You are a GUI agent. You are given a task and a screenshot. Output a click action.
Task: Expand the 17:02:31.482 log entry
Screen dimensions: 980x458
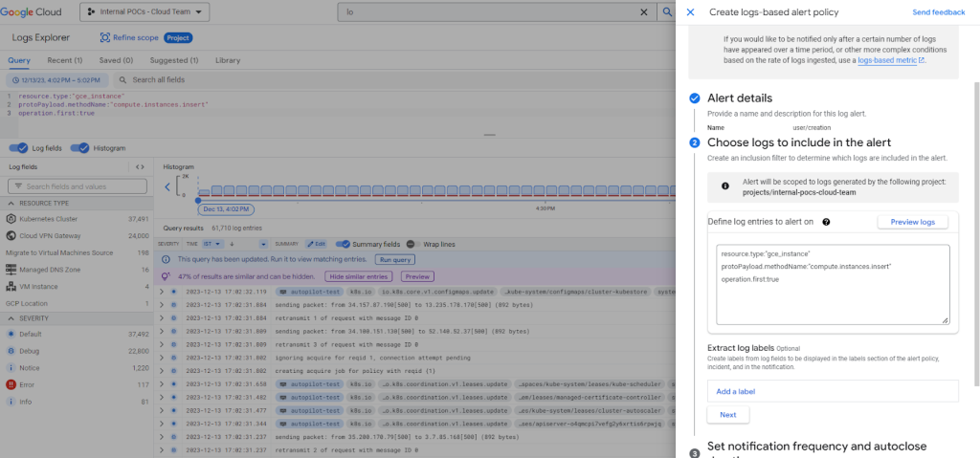click(162, 397)
